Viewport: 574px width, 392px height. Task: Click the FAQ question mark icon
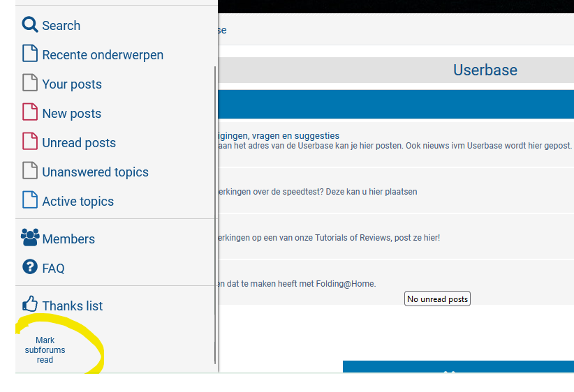(30, 267)
